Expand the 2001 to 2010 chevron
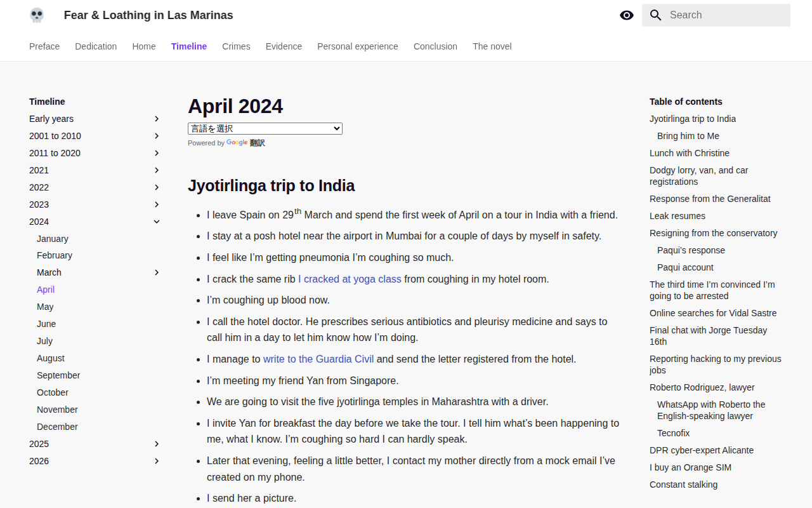This screenshot has height=508, width=812. 157,136
